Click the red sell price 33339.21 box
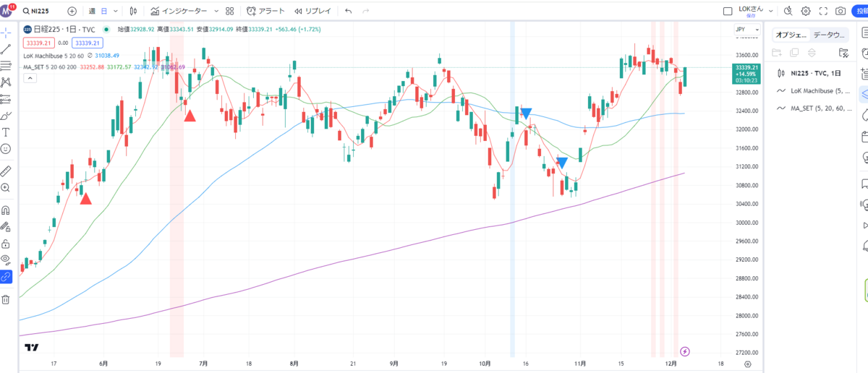The height and width of the screenshot is (373, 868). (38, 43)
